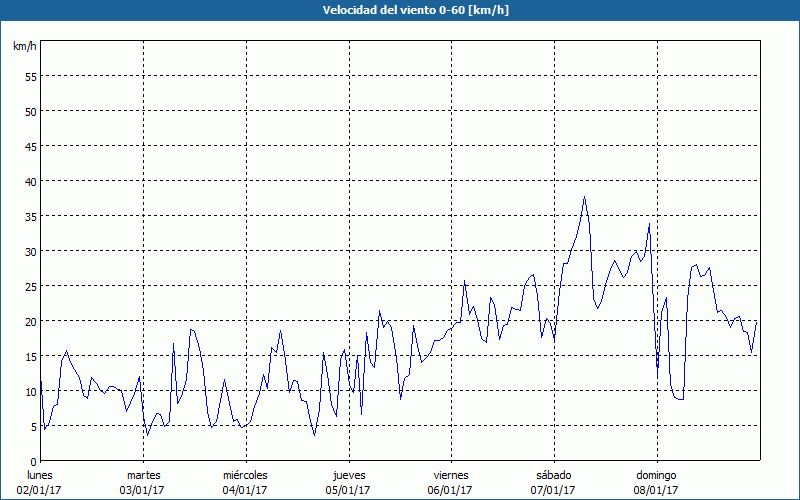The image size is (800, 500).
Task: Select the 10 tick label on the y-axis
Action: click(30, 391)
